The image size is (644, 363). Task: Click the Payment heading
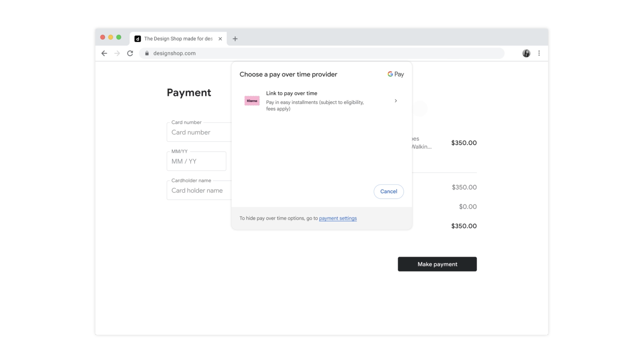(x=189, y=93)
